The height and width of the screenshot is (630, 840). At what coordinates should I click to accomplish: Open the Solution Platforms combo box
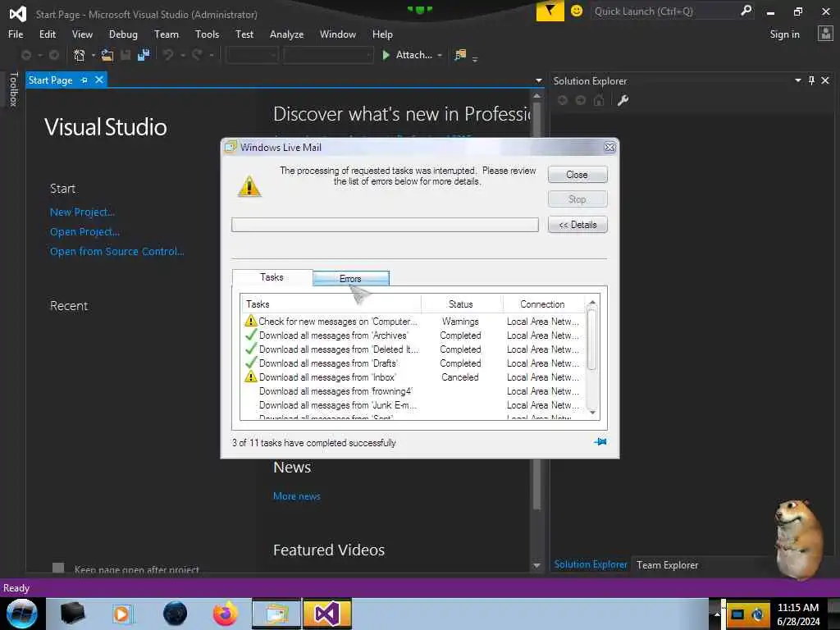click(328, 55)
